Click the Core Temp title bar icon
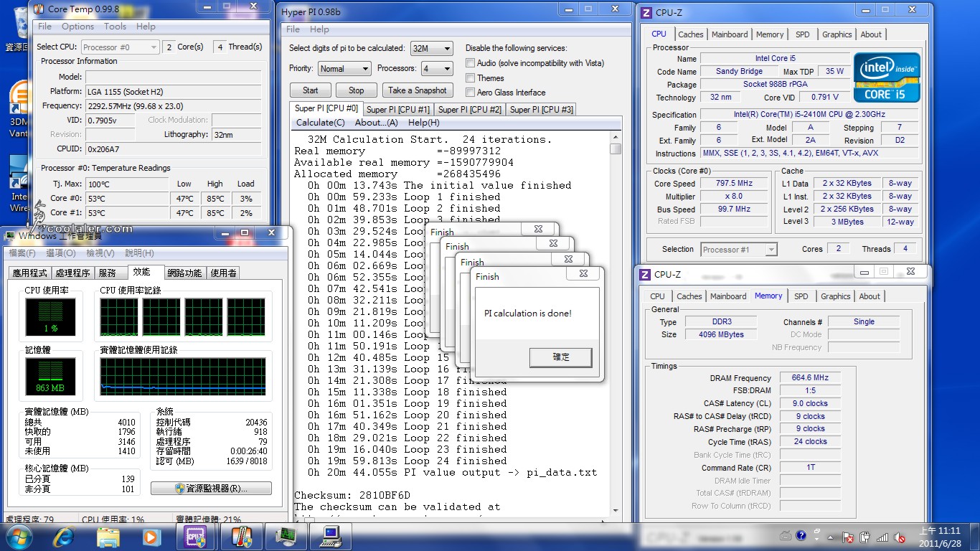The height and width of the screenshot is (551, 980). [x=39, y=9]
